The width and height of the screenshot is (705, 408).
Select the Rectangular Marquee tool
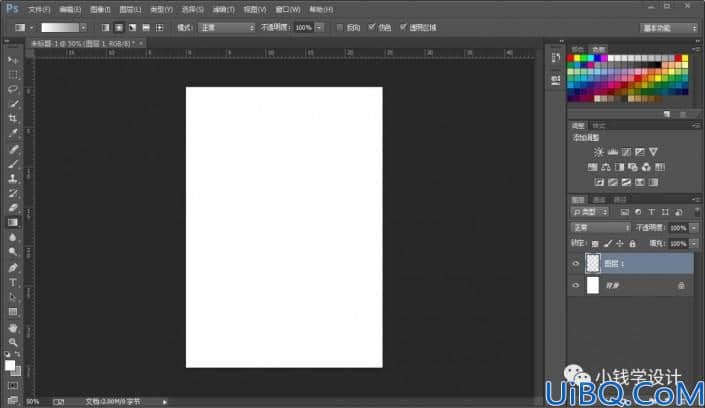(x=13, y=75)
